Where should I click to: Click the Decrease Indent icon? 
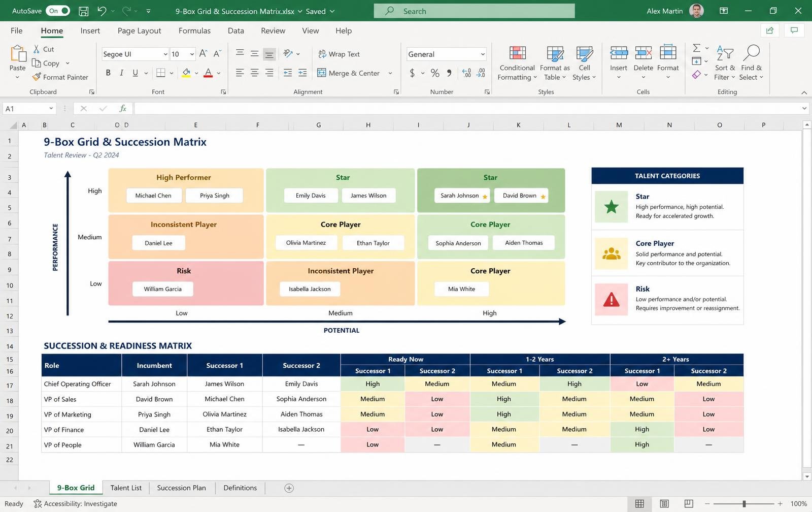pyautogui.click(x=288, y=73)
